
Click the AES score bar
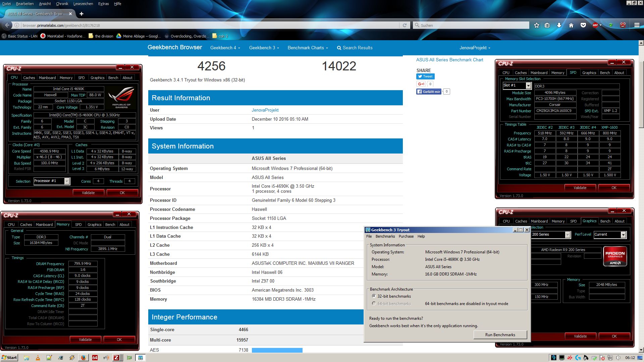coord(277,350)
